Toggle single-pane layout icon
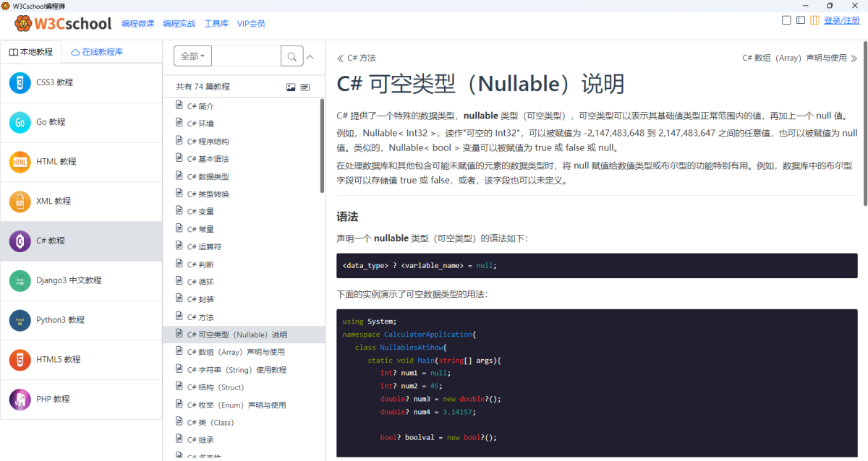868x461 pixels. coord(786,20)
